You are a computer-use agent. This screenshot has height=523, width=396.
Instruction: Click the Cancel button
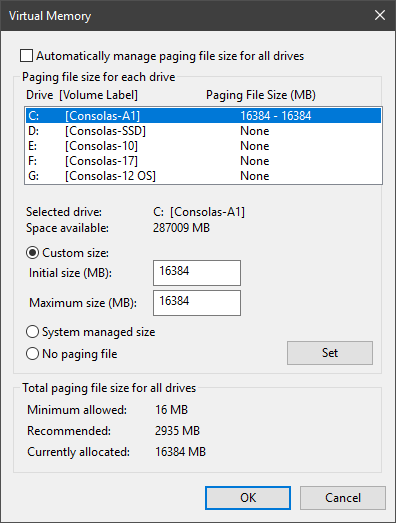pyautogui.click(x=343, y=498)
